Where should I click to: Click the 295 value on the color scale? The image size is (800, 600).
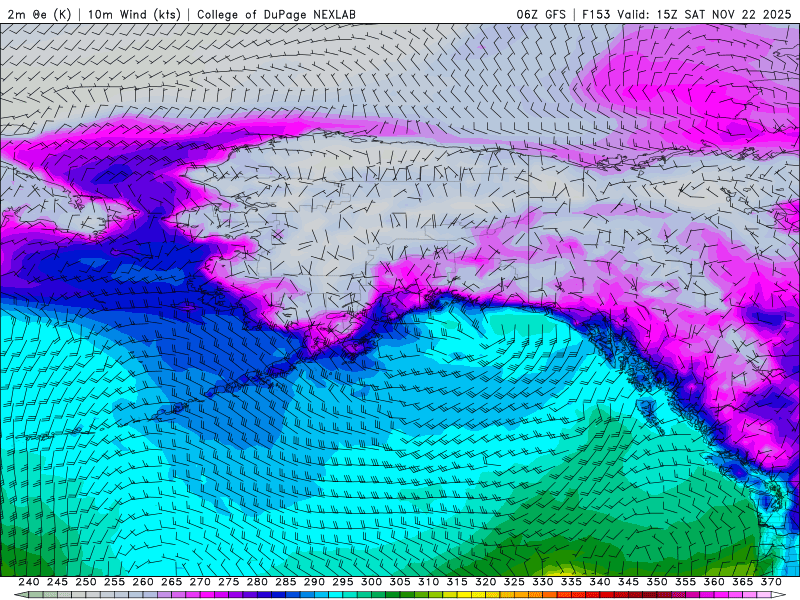coord(343,582)
